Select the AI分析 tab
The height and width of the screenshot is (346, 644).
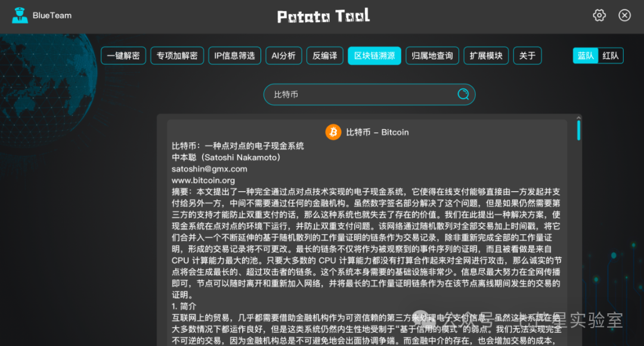283,56
